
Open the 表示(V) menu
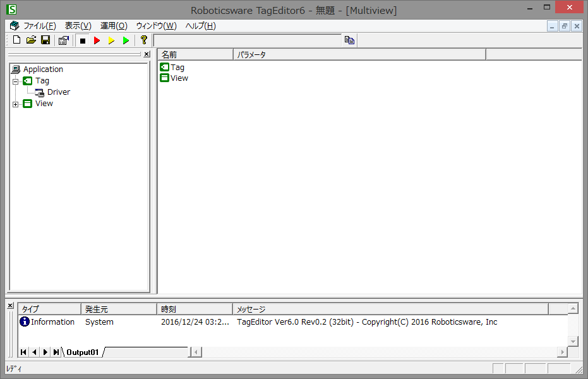point(78,26)
